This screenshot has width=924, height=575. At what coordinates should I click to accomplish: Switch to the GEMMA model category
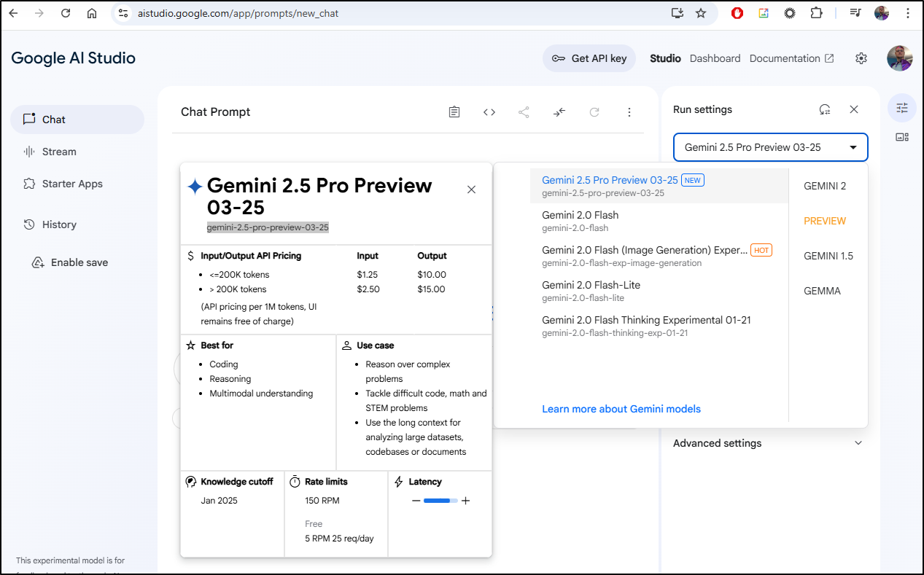click(x=822, y=291)
